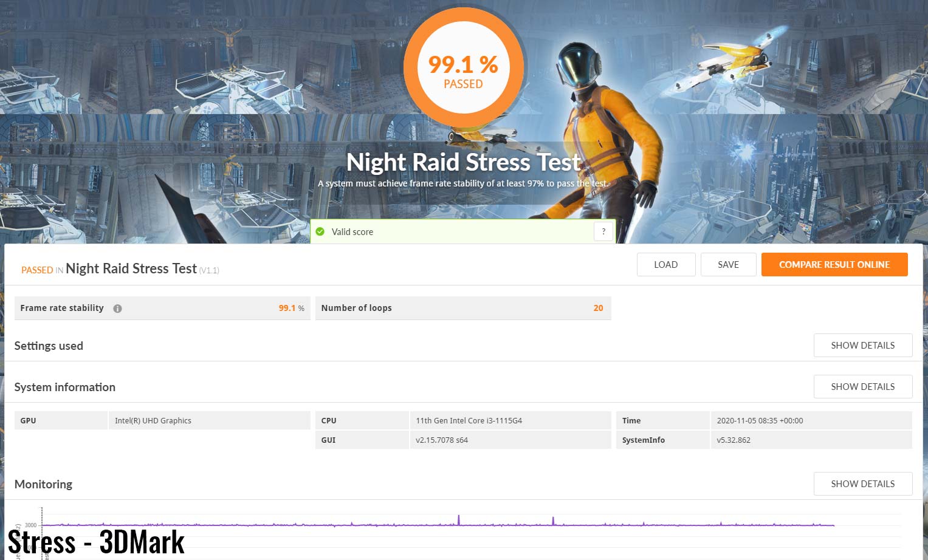
Task: Click the SystemInfo version v5.32.862
Action: pyautogui.click(x=734, y=440)
